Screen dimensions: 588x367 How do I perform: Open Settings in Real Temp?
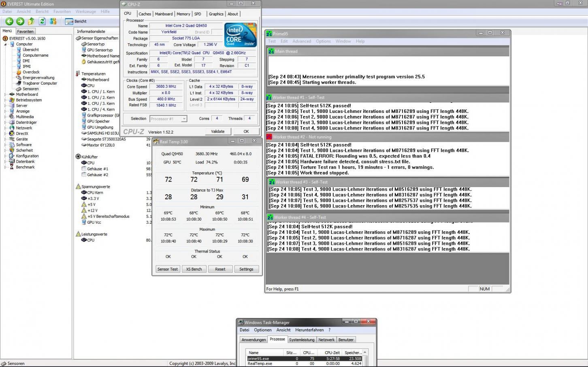coord(246,269)
